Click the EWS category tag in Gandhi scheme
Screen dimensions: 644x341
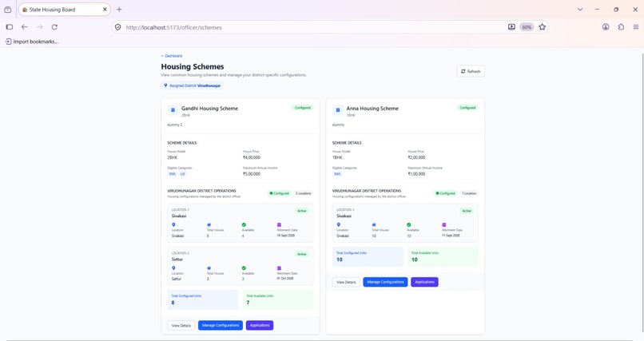coord(173,174)
